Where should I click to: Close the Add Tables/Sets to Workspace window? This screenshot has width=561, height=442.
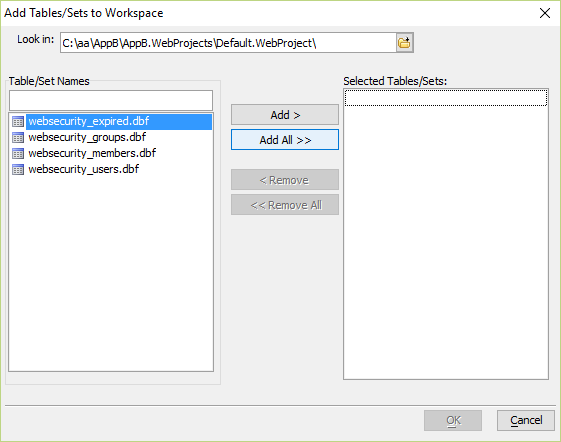point(545,13)
